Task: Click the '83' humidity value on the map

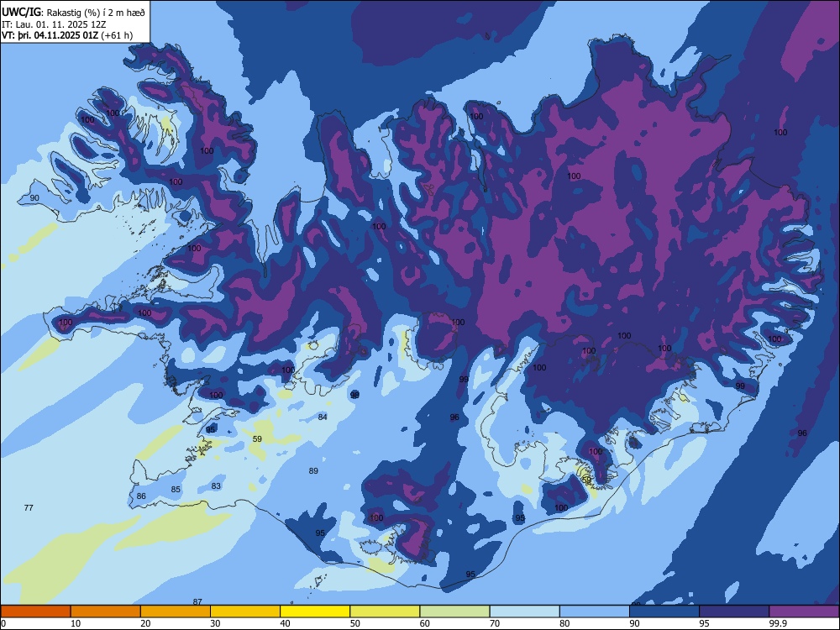Action: [216, 486]
